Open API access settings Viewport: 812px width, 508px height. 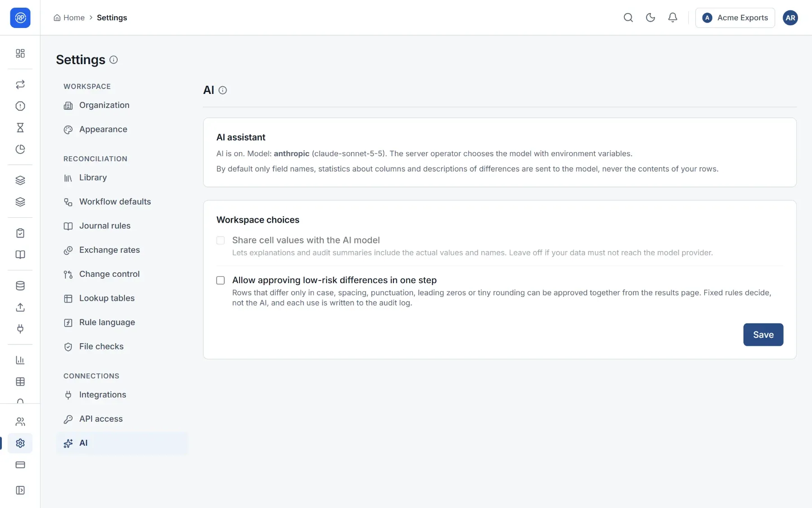tap(122, 419)
